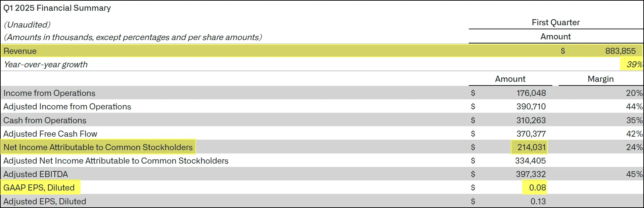Select the 0.13 adjusted EPS value
The image size is (644, 208).
click(x=538, y=202)
